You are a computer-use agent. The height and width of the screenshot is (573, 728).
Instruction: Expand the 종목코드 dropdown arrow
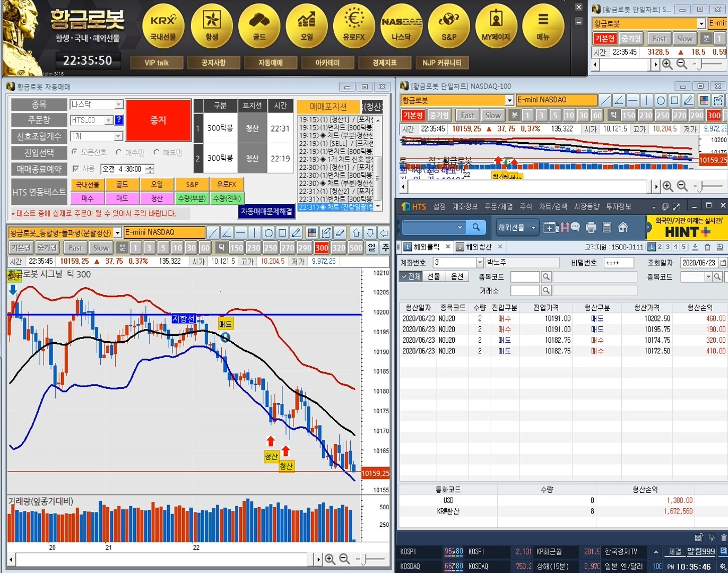[x=708, y=277]
